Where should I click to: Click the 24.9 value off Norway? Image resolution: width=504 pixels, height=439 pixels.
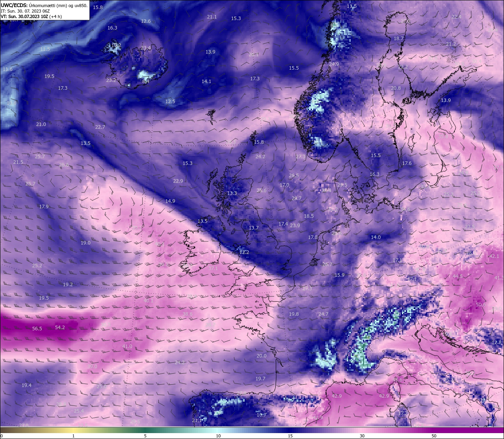334,64
